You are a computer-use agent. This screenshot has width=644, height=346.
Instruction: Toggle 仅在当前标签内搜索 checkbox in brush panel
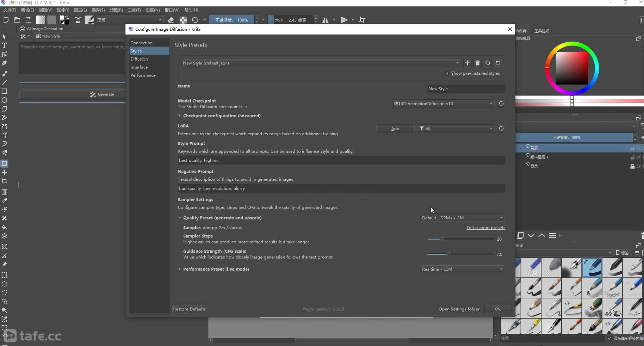(609, 338)
